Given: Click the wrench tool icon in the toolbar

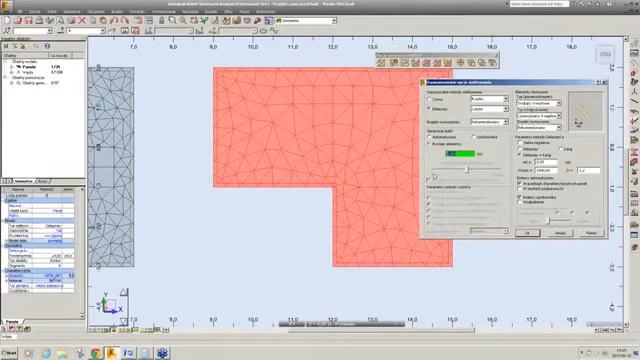Looking at the screenshot, I should (x=258, y=20).
